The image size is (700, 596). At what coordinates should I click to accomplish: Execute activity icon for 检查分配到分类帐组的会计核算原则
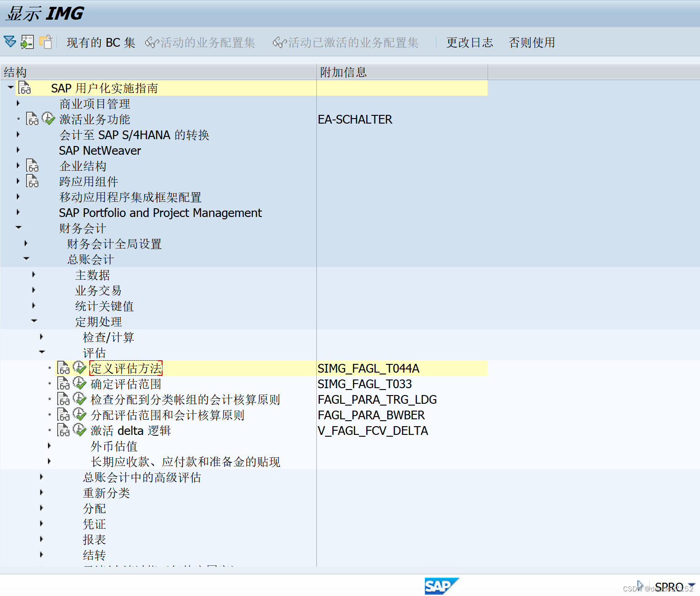pyautogui.click(x=80, y=399)
